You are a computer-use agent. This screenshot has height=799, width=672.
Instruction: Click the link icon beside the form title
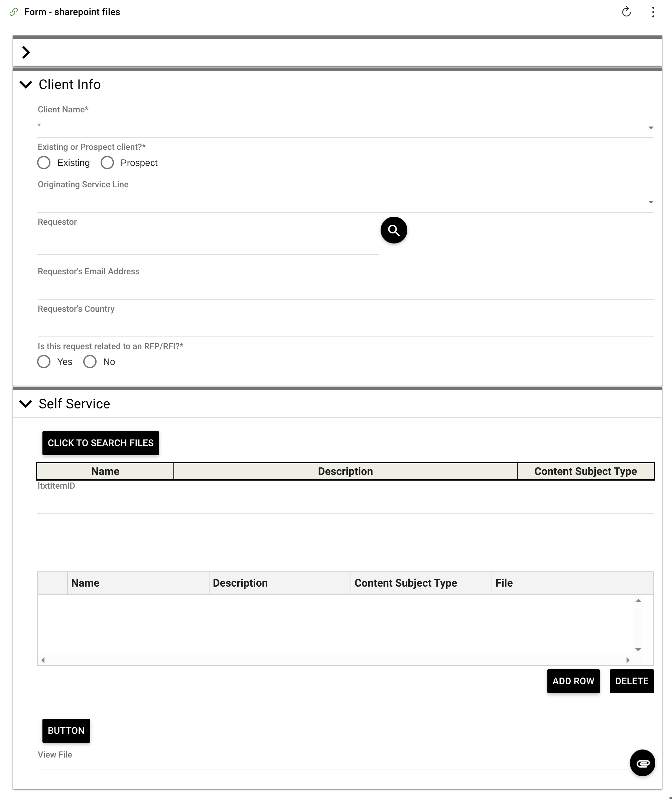(x=14, y=12)
